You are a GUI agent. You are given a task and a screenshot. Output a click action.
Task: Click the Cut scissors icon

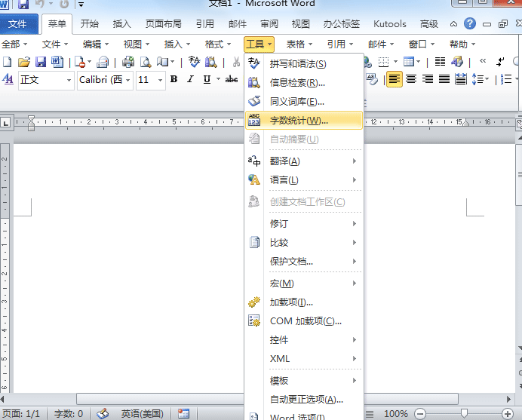(236, 62)
